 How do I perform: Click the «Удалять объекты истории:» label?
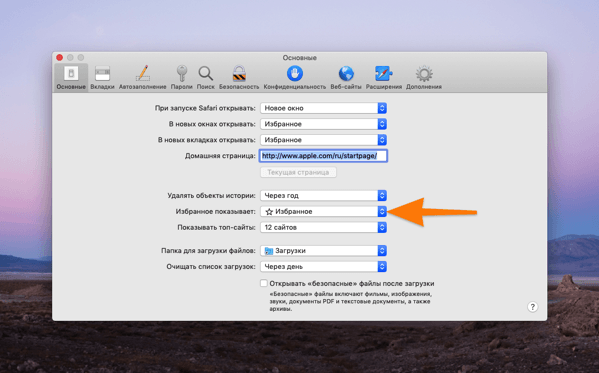coord(211,196)
